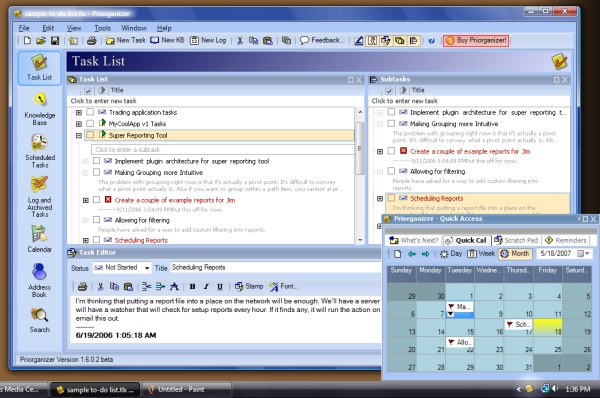Check the MyCoolApp v1 Tasks checkbox
The width and height of the screenshot is (600, 398).
pos(90,124)
